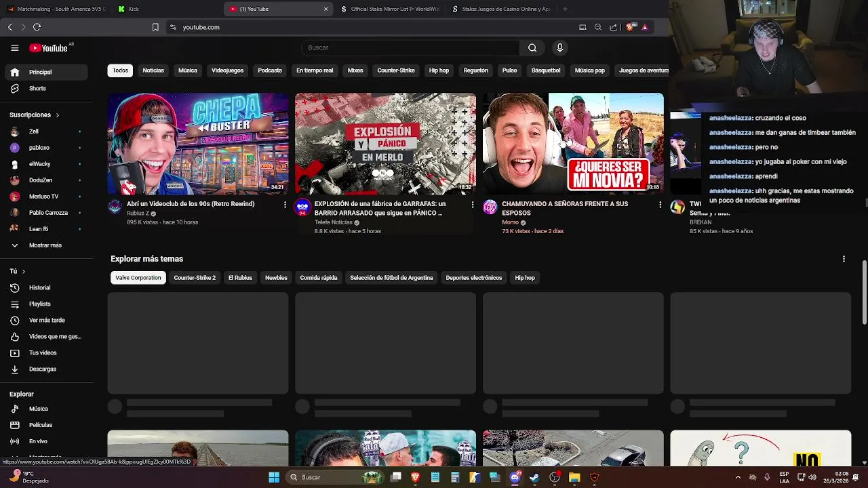Open the pabloxo channel subscription
This screenshot has height=488, width=868.
click(x=46, y=148)
